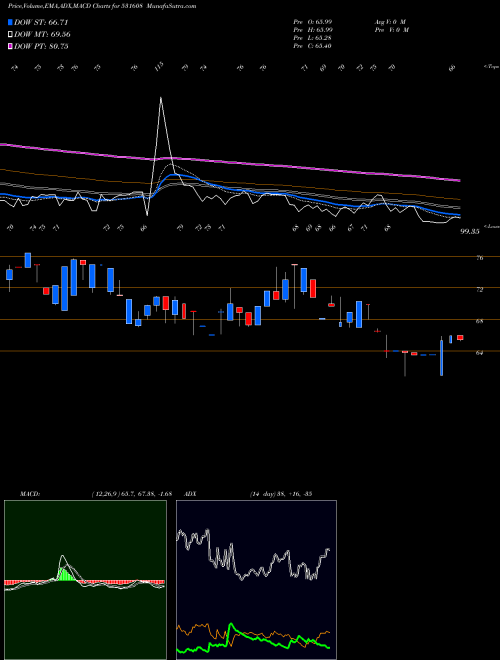Click the Pre L: 65.28 value
Screen dimensions: 500x660
coord(313,38)
